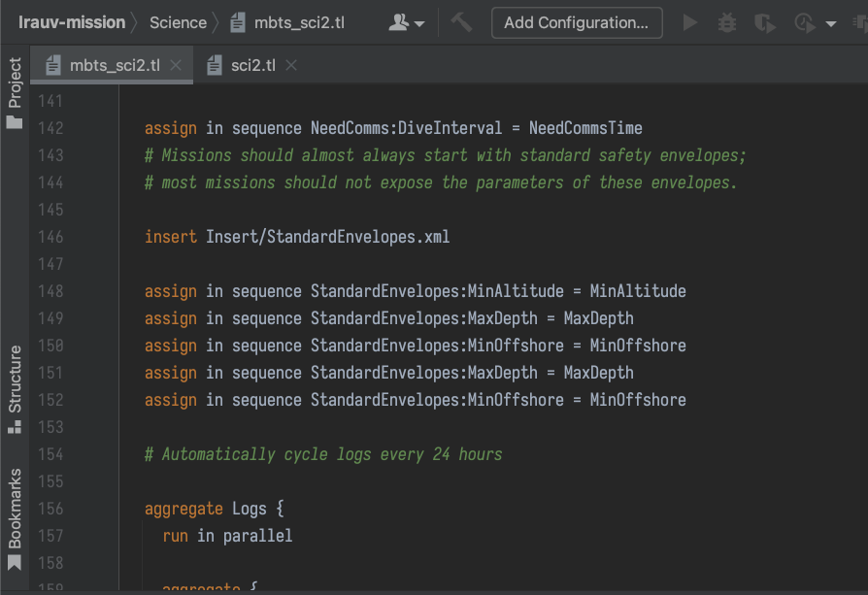Image resolution: width=868 pixels, height=595 pixels.
Task: Click the Run play icon
Action: 690,22
